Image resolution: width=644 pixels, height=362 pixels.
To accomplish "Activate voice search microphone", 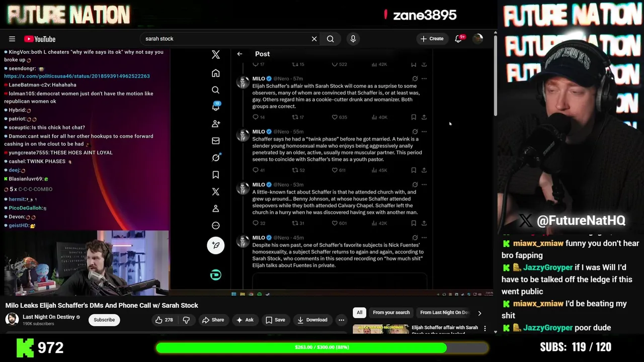I will point(353,39).
